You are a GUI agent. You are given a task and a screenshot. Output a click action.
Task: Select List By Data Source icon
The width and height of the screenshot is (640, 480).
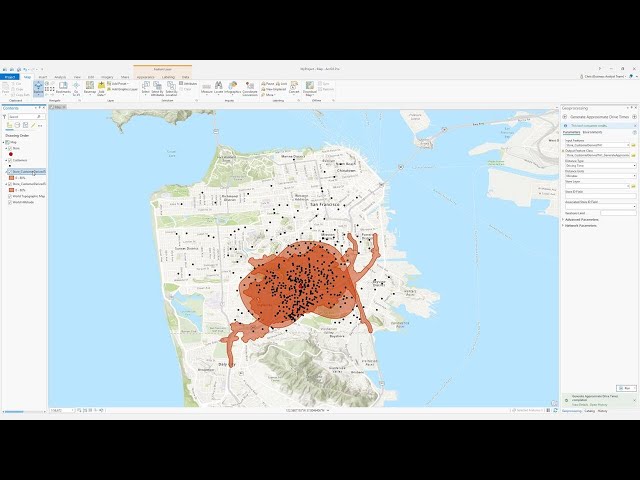tap(18, 125)
